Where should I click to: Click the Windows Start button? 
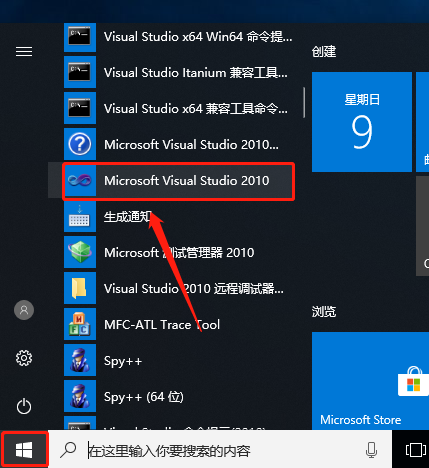pos(24,450)
